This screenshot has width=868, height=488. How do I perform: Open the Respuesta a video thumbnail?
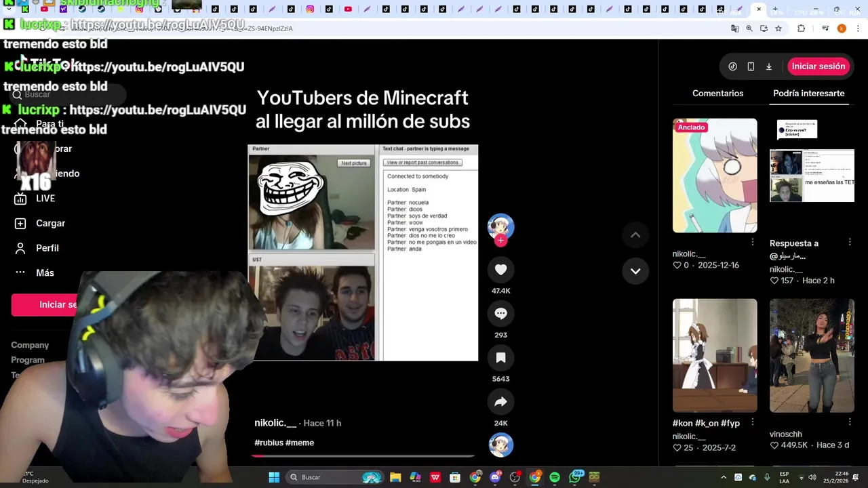click(812, 176)
